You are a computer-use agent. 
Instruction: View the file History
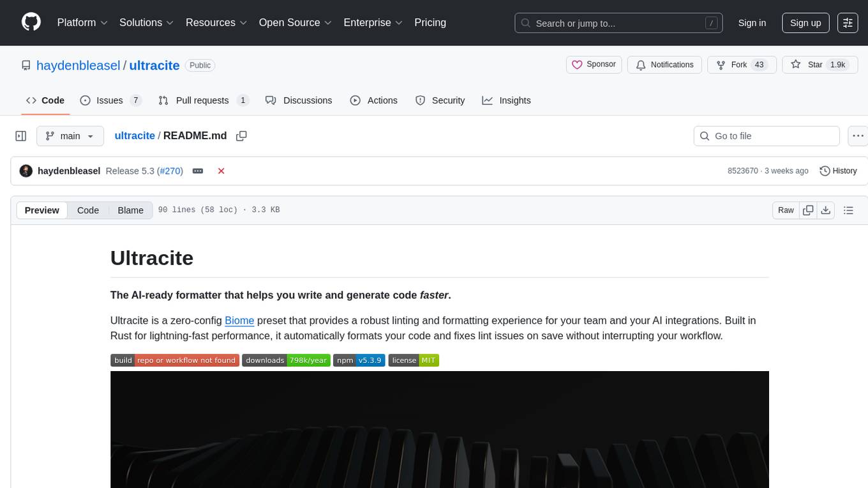(838, 171)
